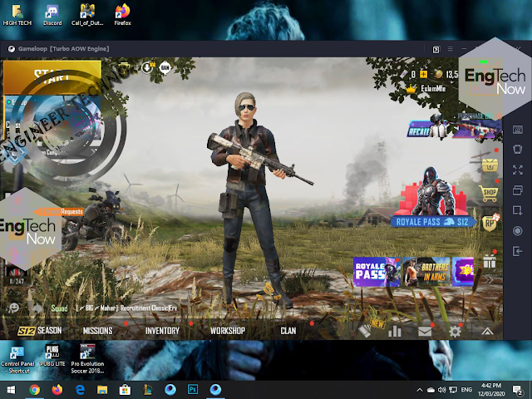Open Gameloop multi-window icon
Screen dimensions: 532x399
[517, 190]
